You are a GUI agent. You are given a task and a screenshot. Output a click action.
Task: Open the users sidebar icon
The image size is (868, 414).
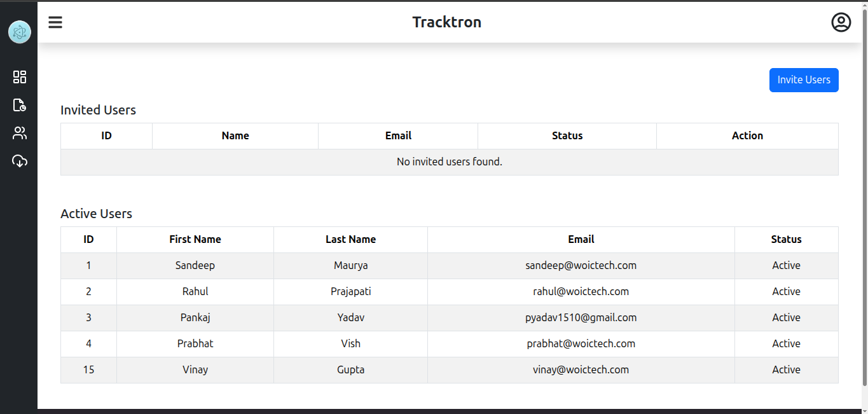(20, 133)
